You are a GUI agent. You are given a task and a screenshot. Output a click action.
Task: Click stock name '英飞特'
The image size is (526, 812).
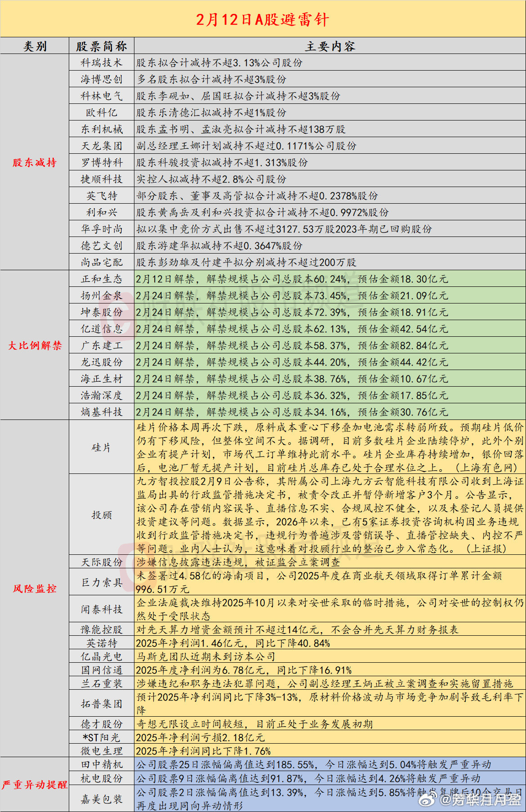[x=102, y=196]
